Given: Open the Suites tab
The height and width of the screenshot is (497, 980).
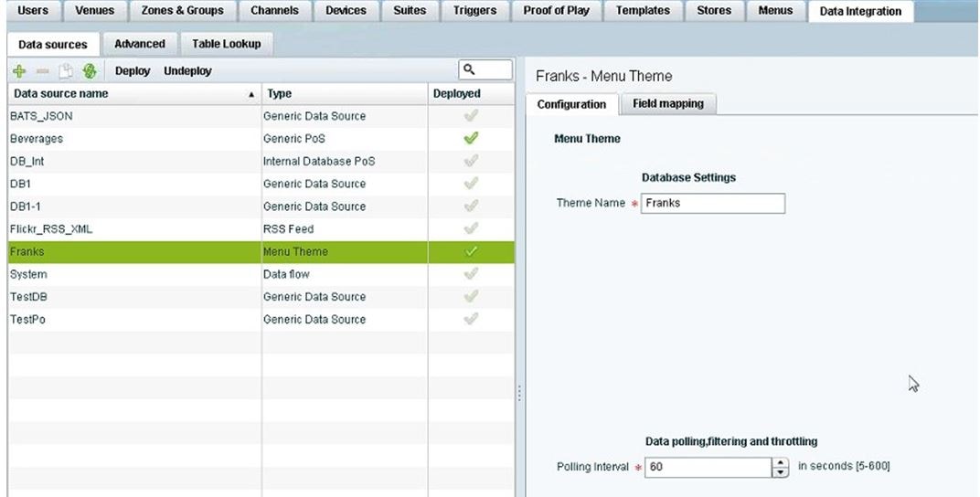Looking at the screenshot, I should [x=410, y=11].
